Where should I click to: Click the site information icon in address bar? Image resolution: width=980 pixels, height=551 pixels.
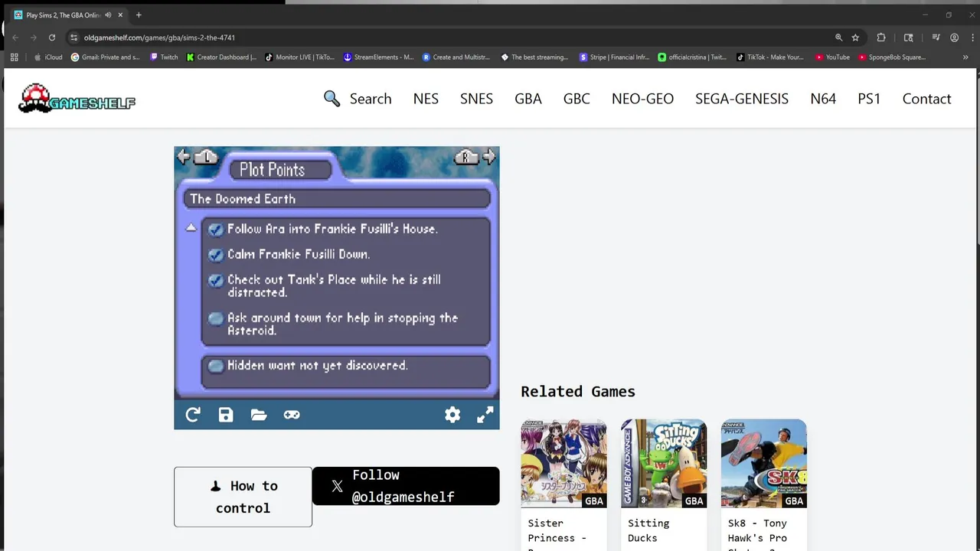click(73, 37)
